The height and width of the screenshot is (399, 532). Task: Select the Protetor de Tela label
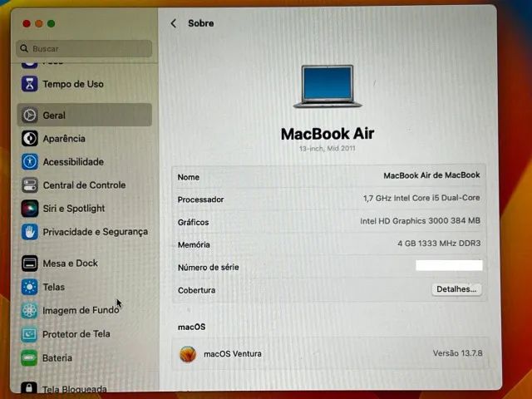pyautogui.click(x=76, y=334)
